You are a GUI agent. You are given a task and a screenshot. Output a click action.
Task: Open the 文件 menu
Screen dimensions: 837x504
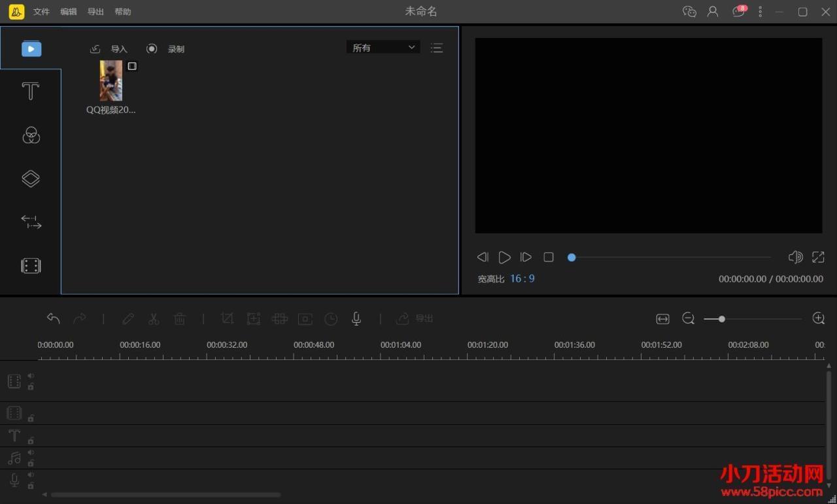click(41, 12)
